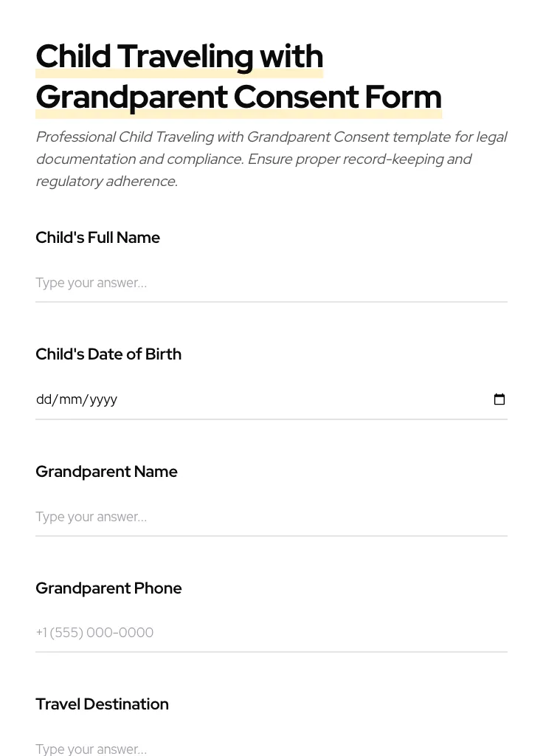Select the Grandparent Phone label
Viewport: 543px width, 756px height.
coord(108,588)
